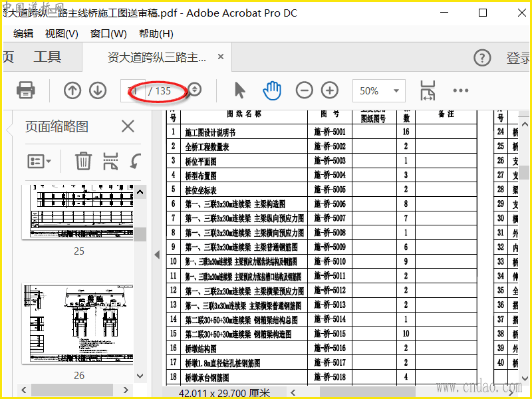
Task: Rotate pages counterclockwise icon
Action: click(136, 161)
